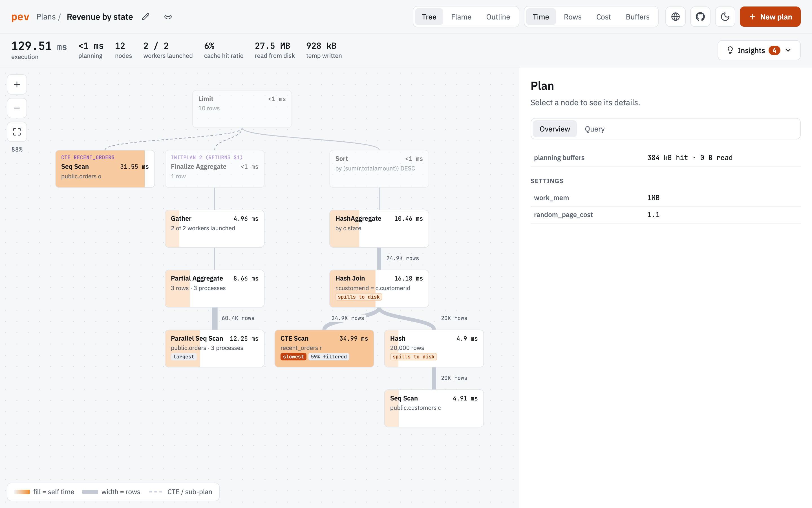Click the slowest badge on CTE Scan

293,357
